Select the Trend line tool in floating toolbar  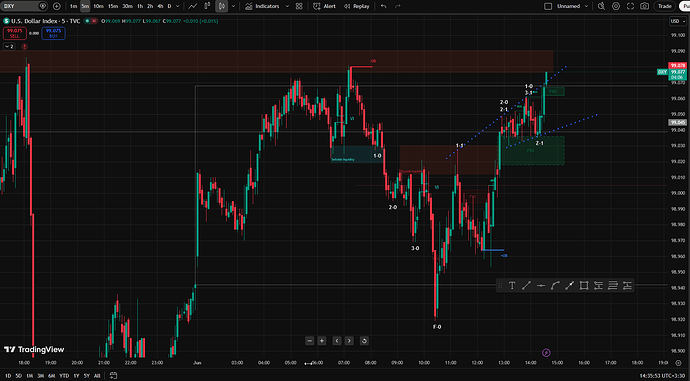[526, 286]
